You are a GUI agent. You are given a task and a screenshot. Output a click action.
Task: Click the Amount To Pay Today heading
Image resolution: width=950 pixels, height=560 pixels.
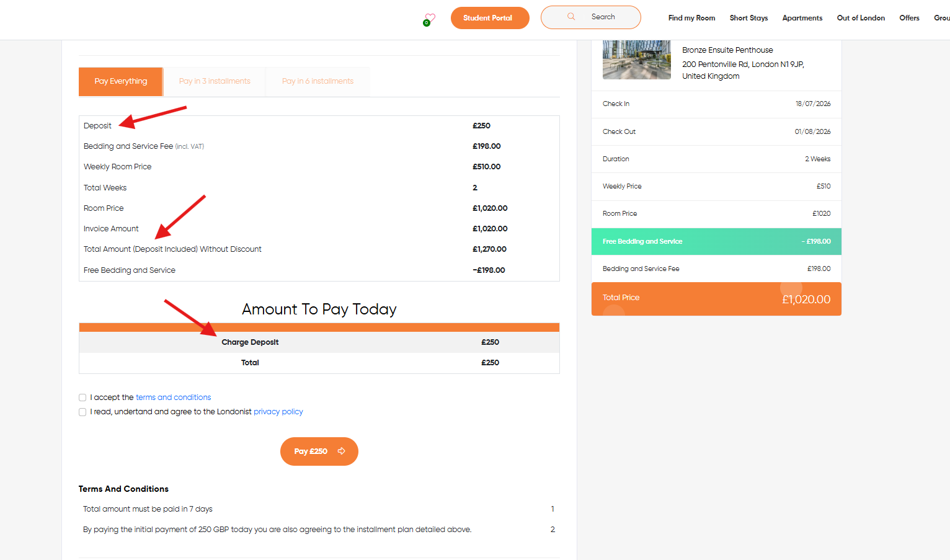pyautogui.click(x=319, y=309)
